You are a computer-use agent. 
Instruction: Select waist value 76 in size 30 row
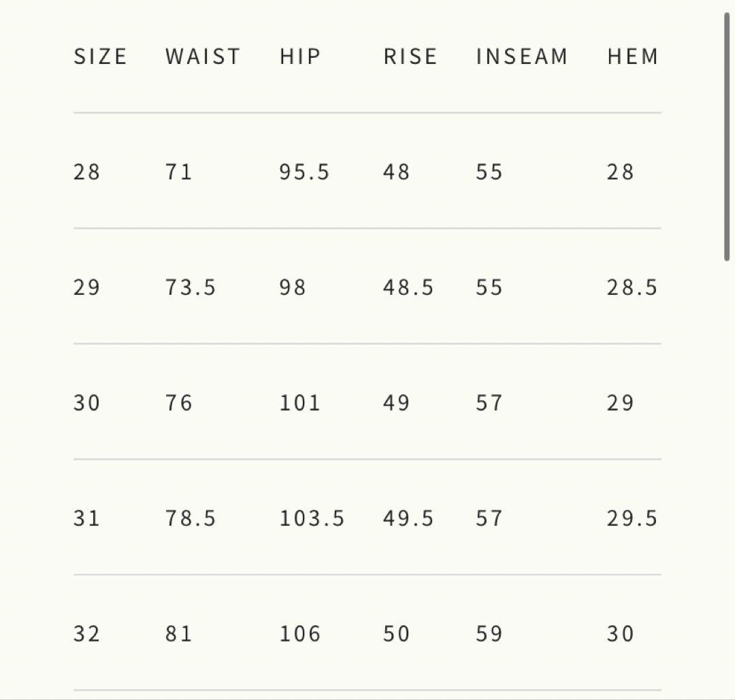pos(179,403)
